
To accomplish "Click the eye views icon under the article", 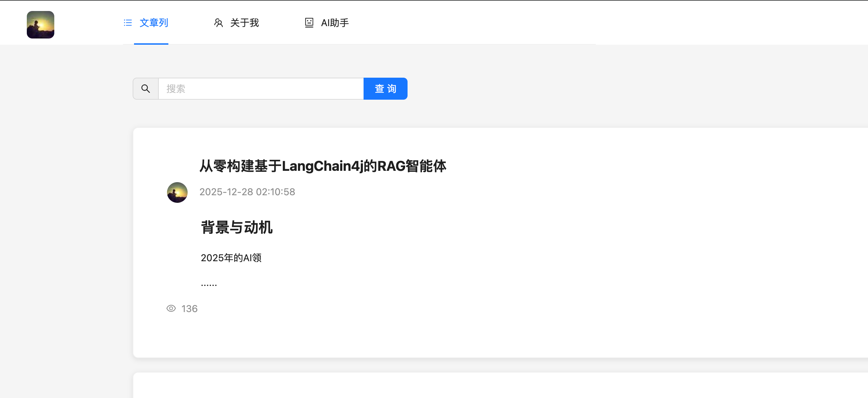I will (x=171, y=308).
